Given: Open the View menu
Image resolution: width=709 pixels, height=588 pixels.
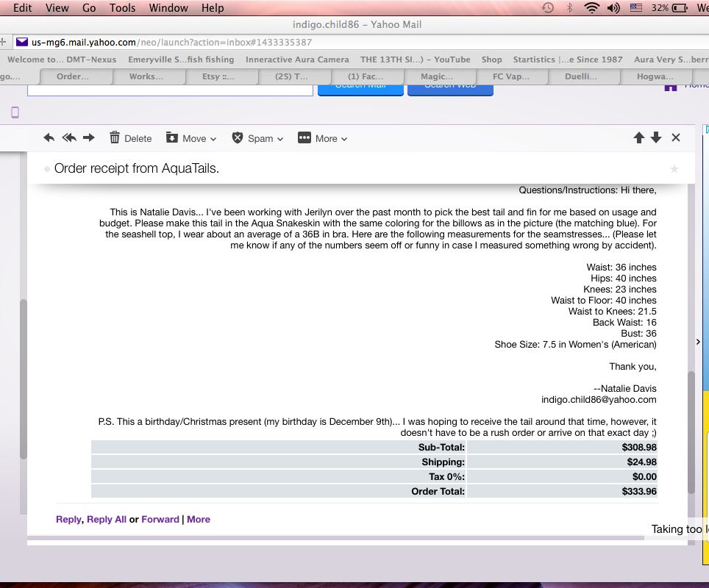Looking at the screenshot, I should 57,7.
